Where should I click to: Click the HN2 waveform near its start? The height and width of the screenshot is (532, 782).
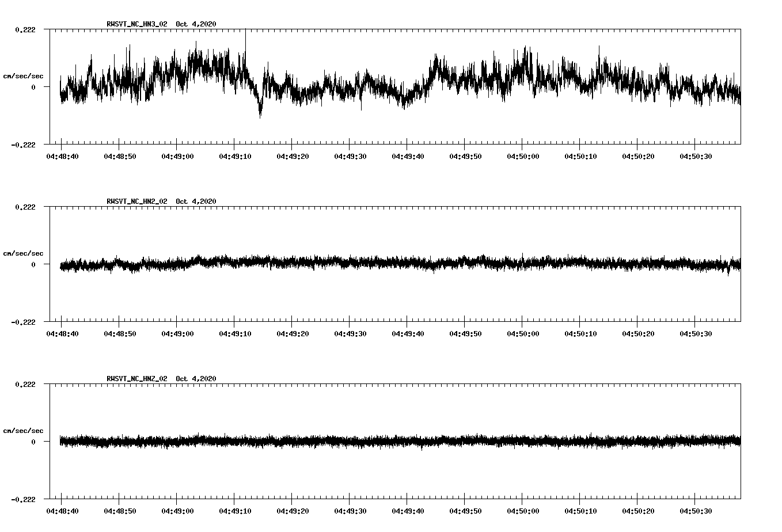click(66, 265)
